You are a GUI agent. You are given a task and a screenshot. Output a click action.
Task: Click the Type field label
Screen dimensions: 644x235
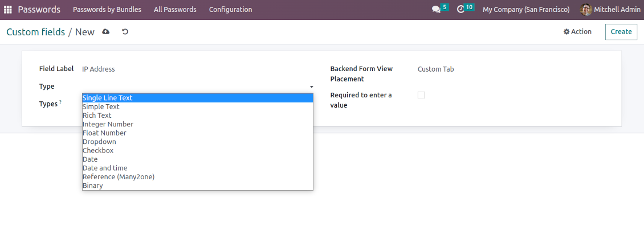pos(47,86)
